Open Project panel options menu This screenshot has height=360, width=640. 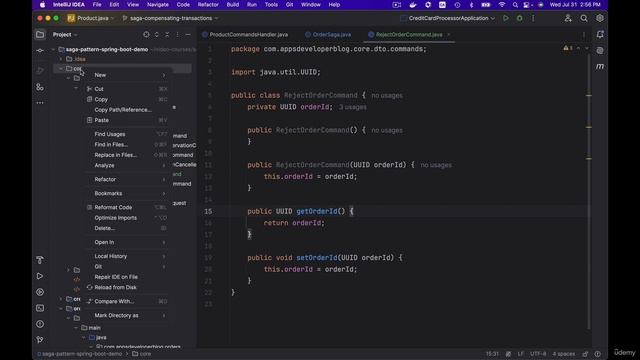tap(177, 35)
